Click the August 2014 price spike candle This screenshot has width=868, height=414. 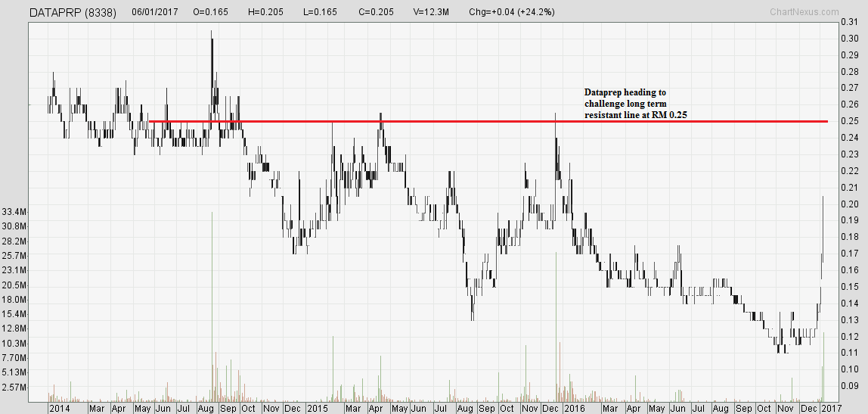[x=212, y=75]
